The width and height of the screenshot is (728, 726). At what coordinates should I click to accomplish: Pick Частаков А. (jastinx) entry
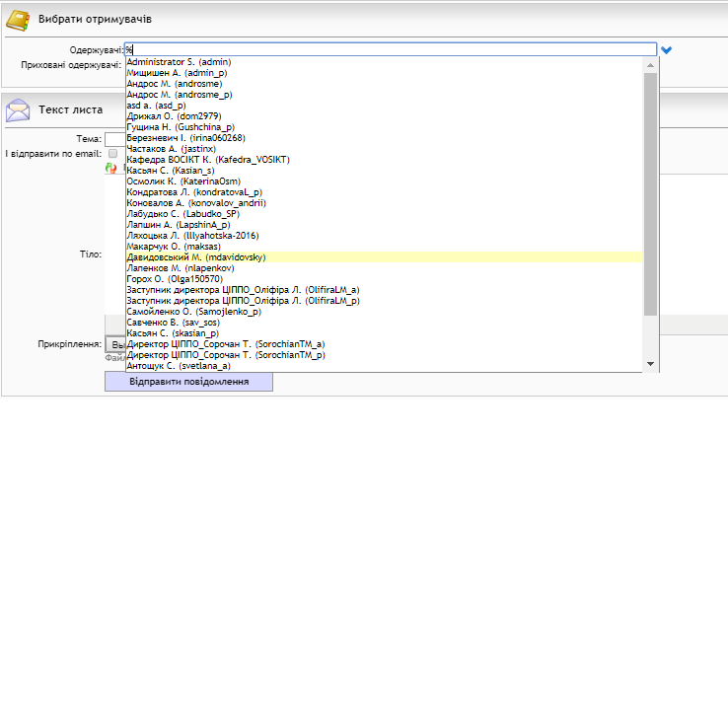tap(384, 149)
